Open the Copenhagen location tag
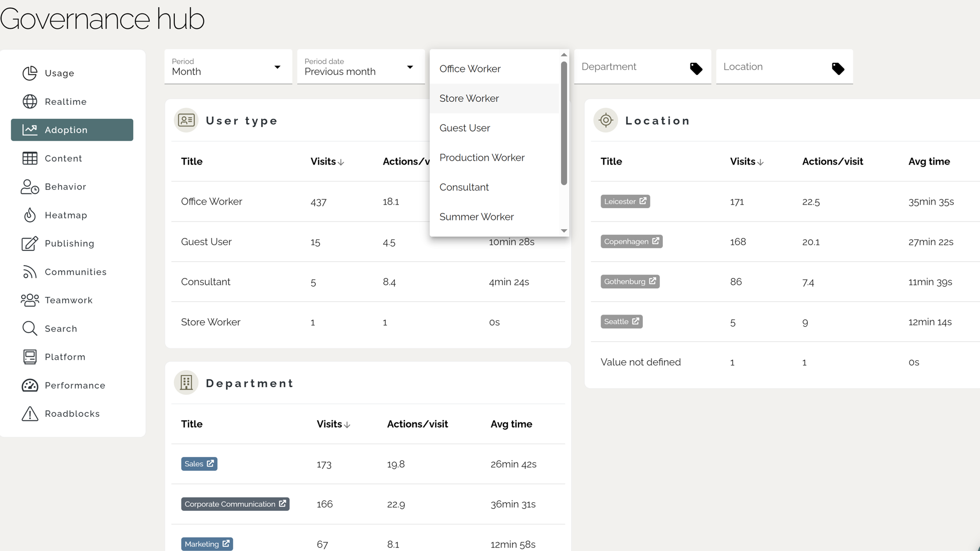The height and width of the screenshot is (551, 980). coord(631,241)
